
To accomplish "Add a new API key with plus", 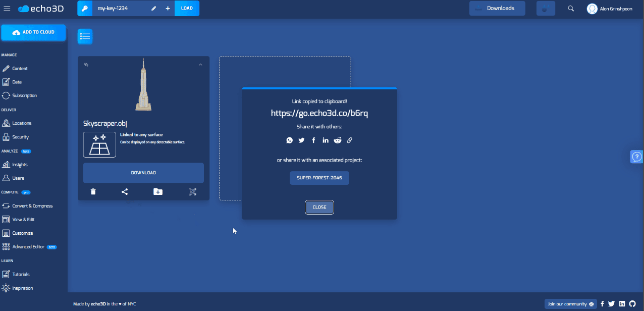I will 168,9.
